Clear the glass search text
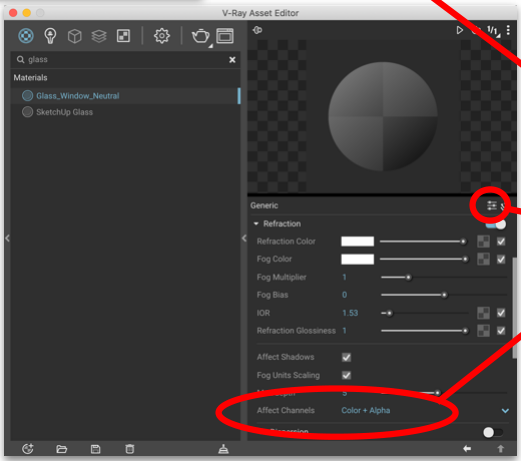This screenshot has height=461, width=521. tap(232, 60)
